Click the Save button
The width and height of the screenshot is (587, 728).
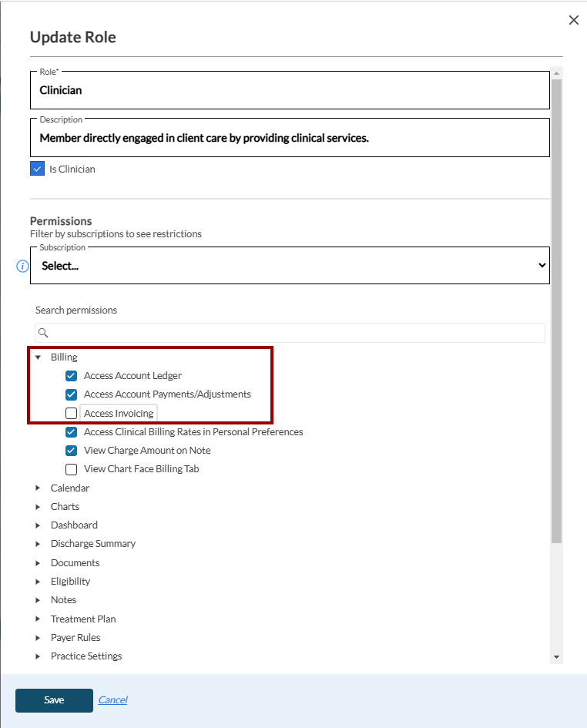click(54, 700)
